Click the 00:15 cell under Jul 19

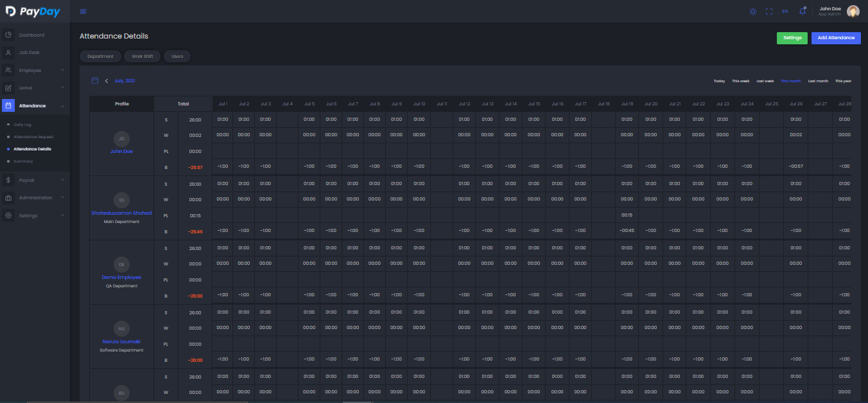[x=627, y=215]
